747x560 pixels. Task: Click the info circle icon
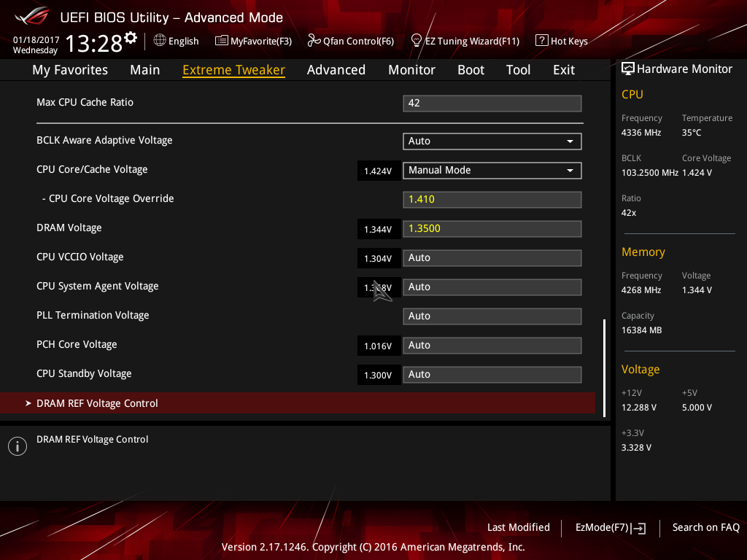[x=18, y=446]
